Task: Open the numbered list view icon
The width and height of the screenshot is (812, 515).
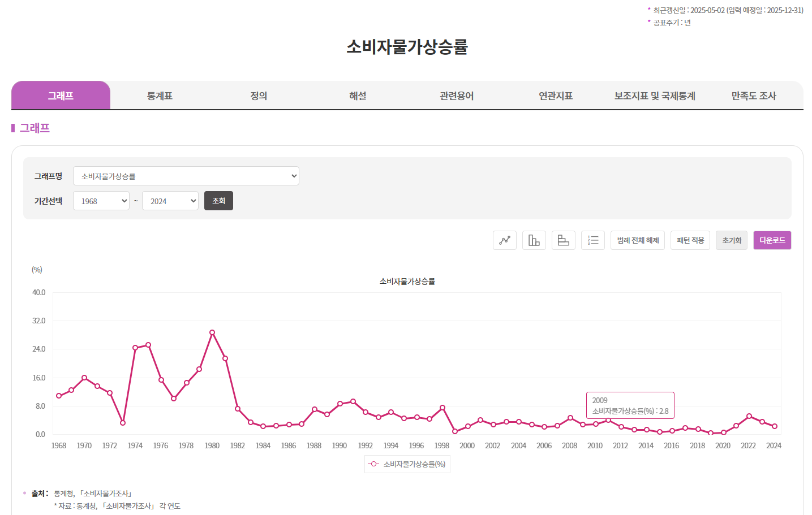Action: pos(593,240)
